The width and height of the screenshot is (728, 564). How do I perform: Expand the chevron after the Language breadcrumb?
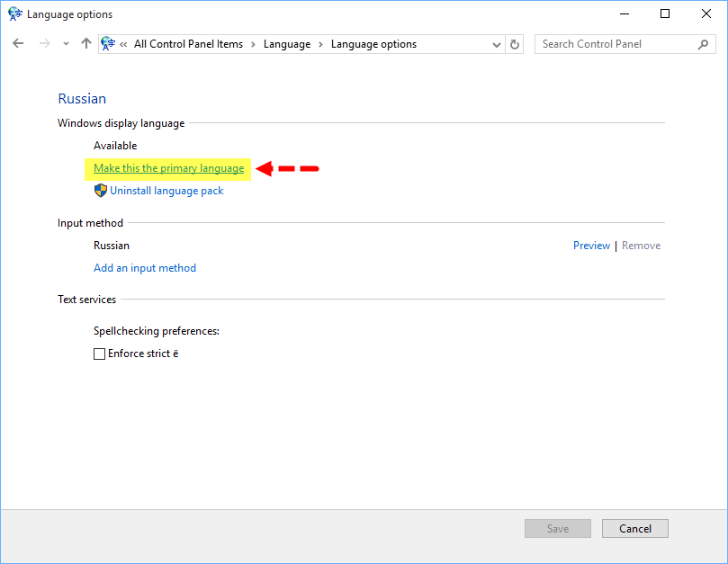click(321, 44)
